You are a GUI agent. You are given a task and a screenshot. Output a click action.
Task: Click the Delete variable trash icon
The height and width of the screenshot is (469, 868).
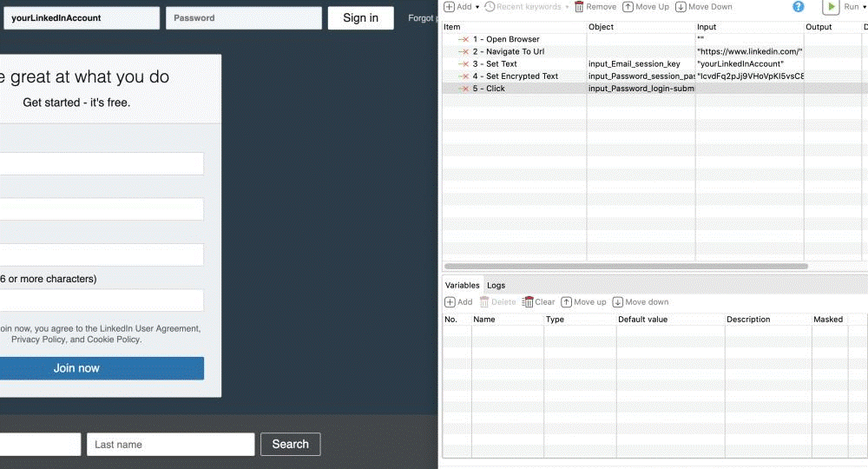[x=484, y=301]
